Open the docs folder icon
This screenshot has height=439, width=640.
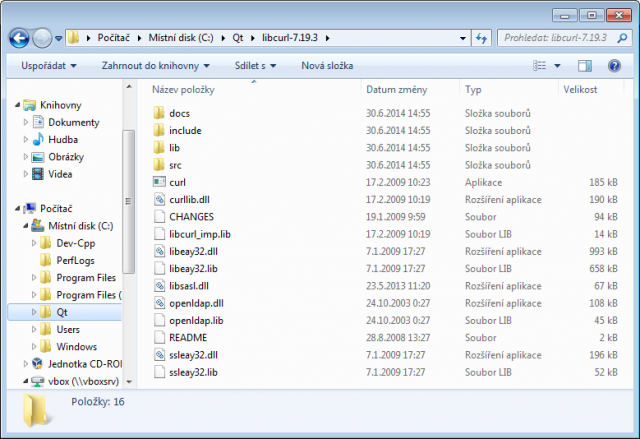pyautogui.click(x=159, y=113)
